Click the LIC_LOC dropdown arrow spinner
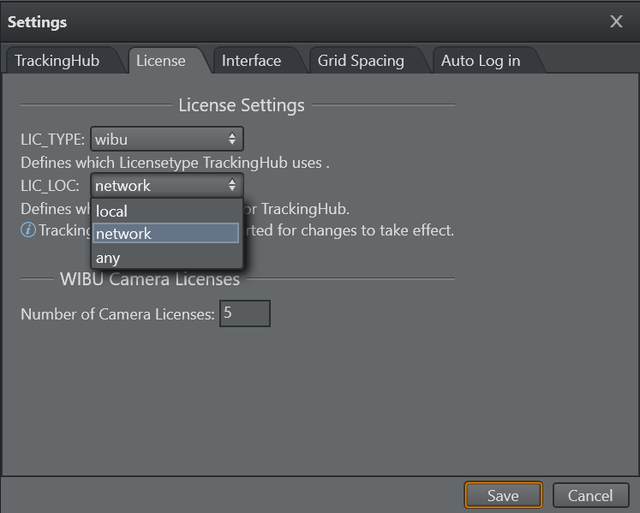 pyautogui.click(x=232, y=185)
